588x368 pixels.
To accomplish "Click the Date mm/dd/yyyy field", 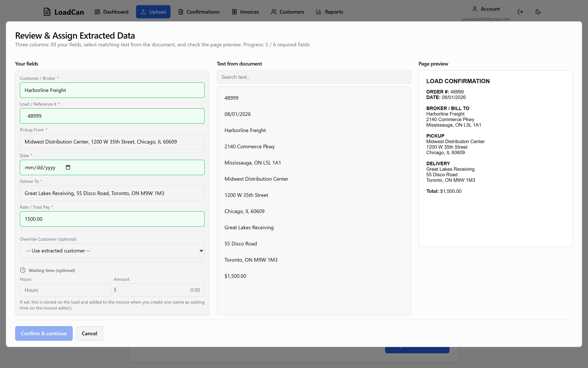I will click(x=112, y=167).
